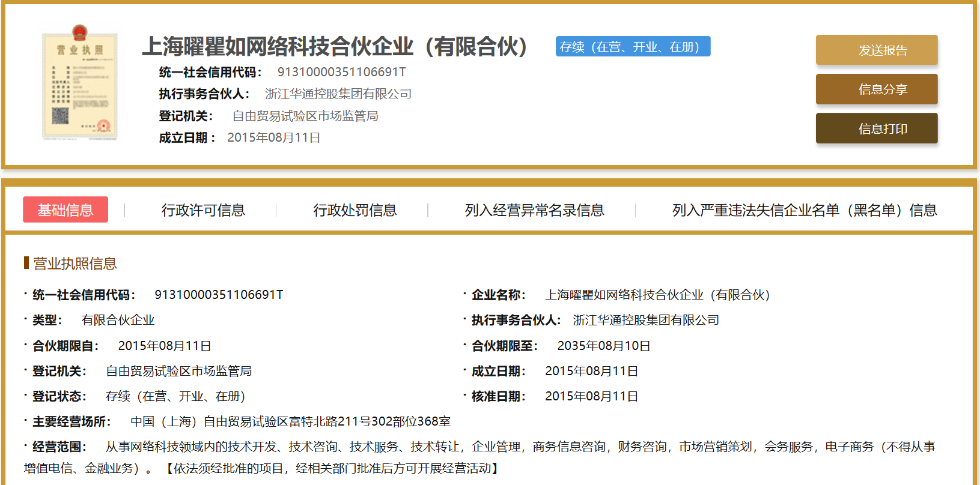980x485 pixels.
Task: Click the 类型 value 有限合伙企业
Action: (x=118, y=320)
